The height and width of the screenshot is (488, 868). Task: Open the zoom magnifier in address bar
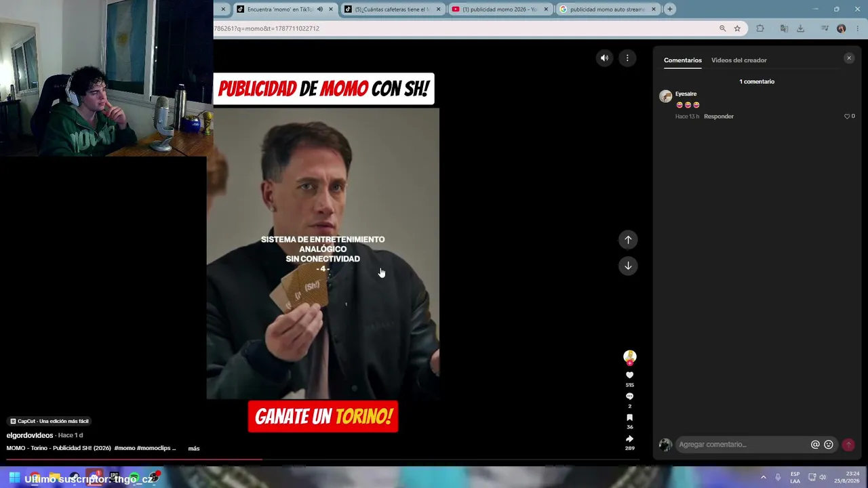[x=722, y=28]
